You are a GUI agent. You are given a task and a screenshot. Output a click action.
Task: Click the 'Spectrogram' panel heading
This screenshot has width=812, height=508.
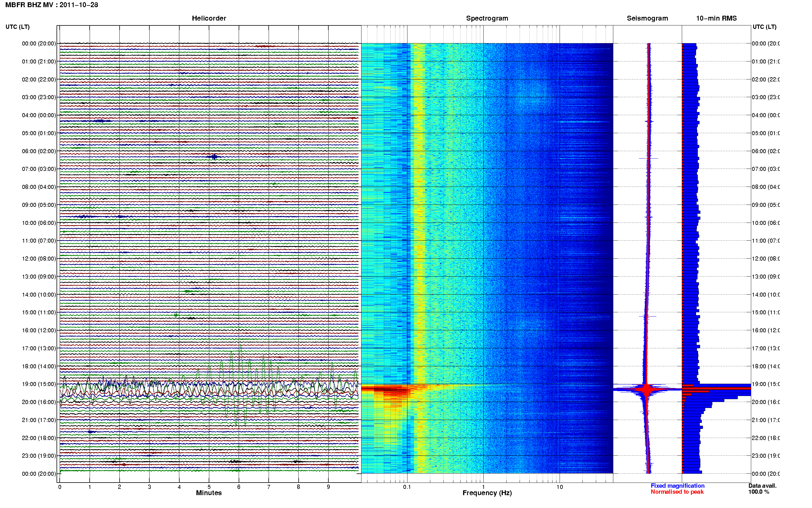click(x=487, y=19)
